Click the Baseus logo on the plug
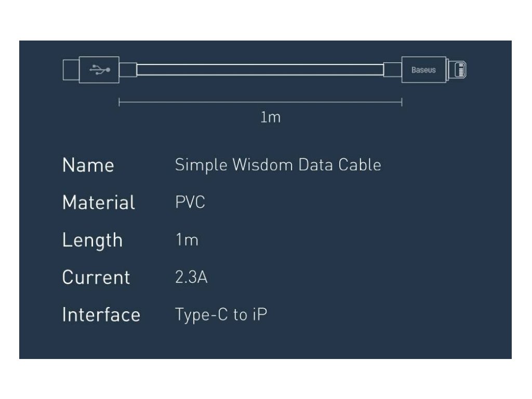 [423, 70]
